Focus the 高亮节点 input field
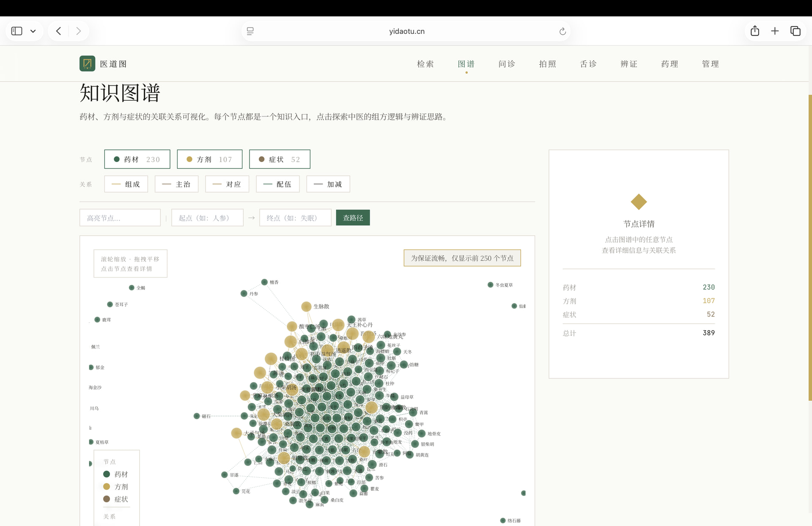The image size is (812, 526). 120,218
